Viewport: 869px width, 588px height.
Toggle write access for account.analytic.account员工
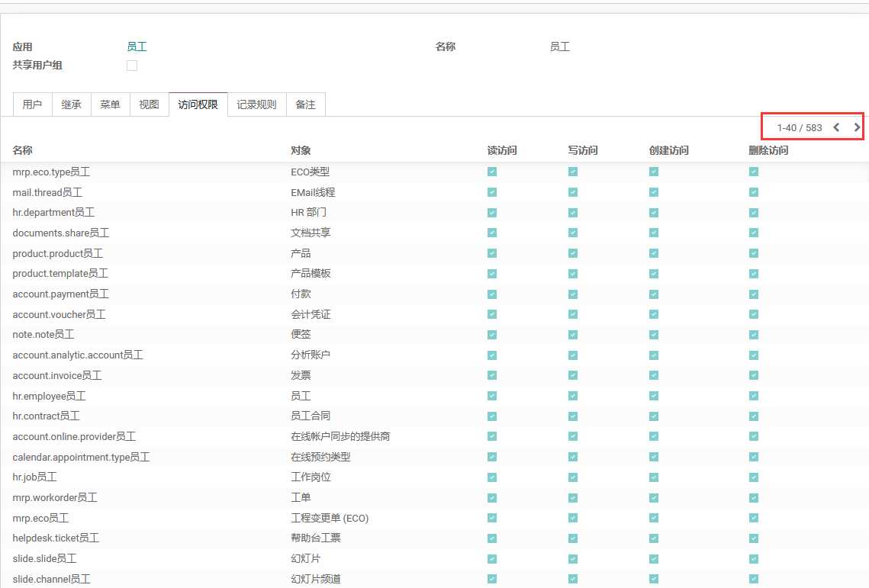click(573, 355)
